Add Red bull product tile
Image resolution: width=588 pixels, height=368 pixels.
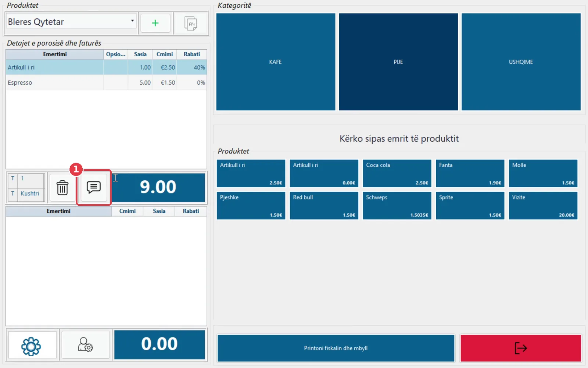click(x=324, y=206)
